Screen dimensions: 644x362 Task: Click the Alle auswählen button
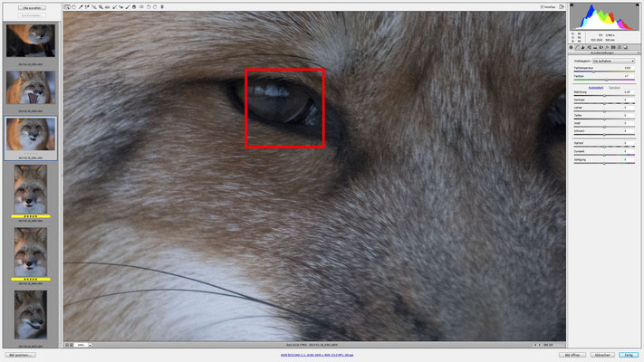click(32, 8)
